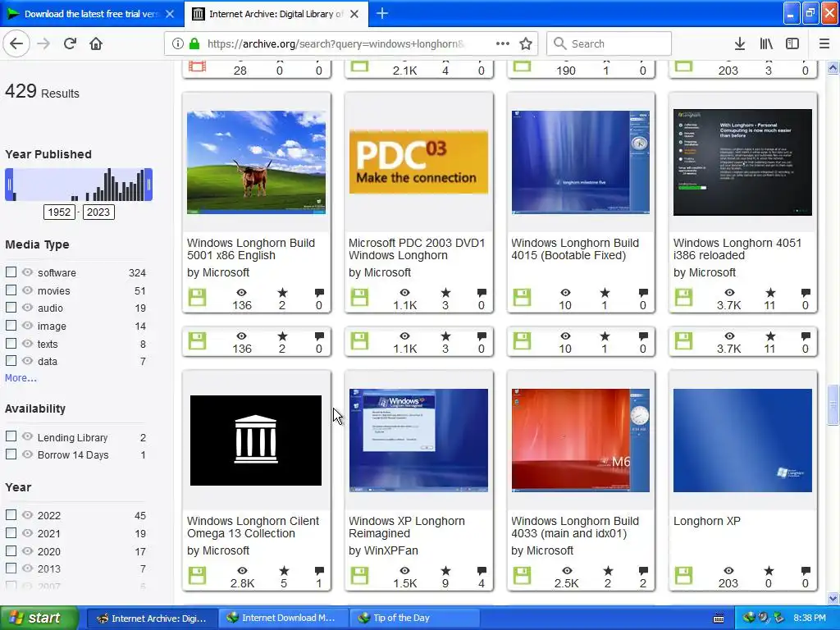Select Internet Archive taskbar window button
840x630 pixels.
point(152,619)
